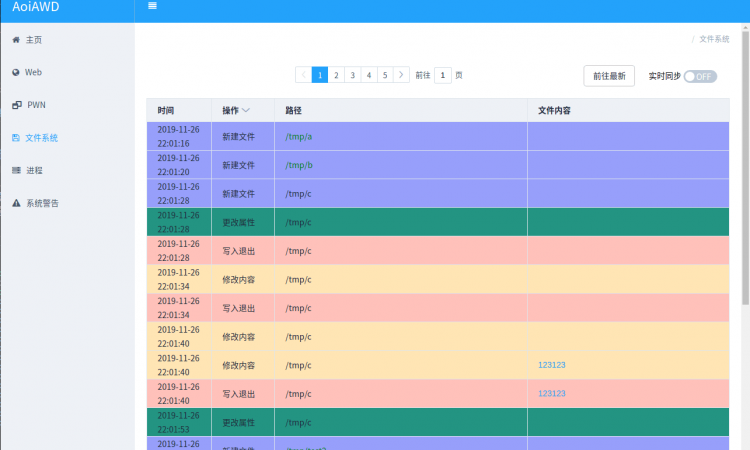Image resolution: width=750 pixels, height=450 pixels.
Task: Click the time cell 2019-11-26 22:01:20
Action: tap(178, 165)
